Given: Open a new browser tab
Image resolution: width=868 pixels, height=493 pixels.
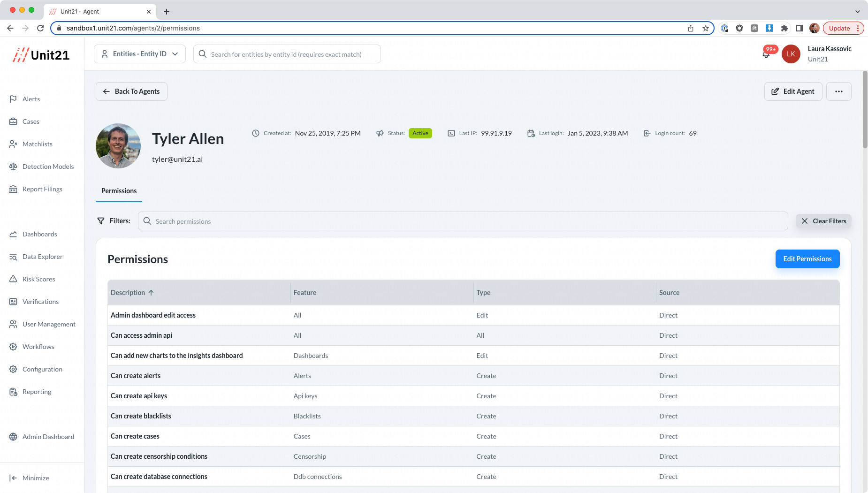Looking at the screenshot, I should [167, 11].
